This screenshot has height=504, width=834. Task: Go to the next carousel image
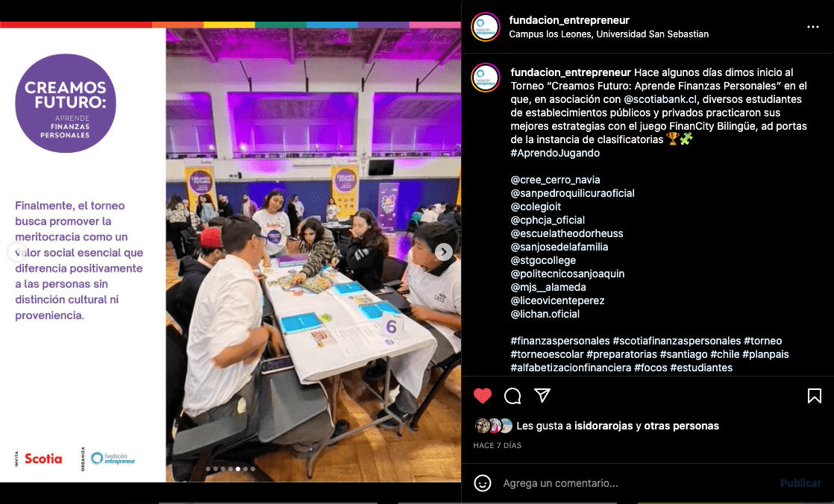444,252
